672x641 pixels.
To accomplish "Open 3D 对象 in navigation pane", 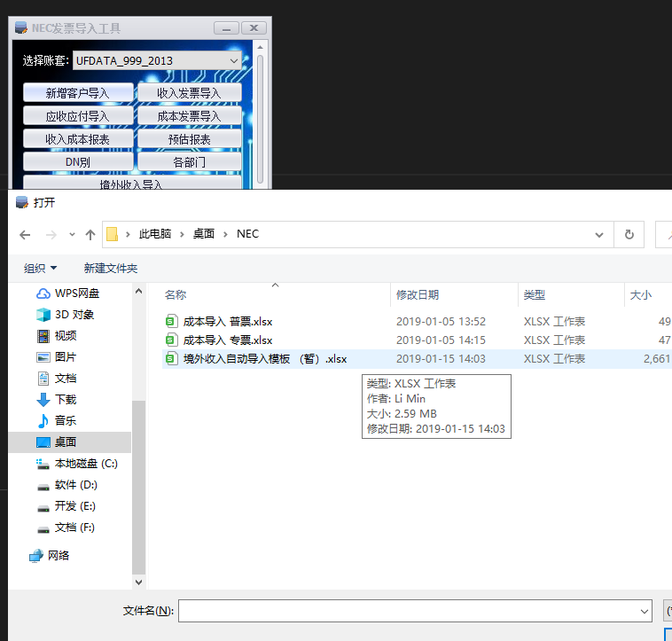I will coord(66,315).
